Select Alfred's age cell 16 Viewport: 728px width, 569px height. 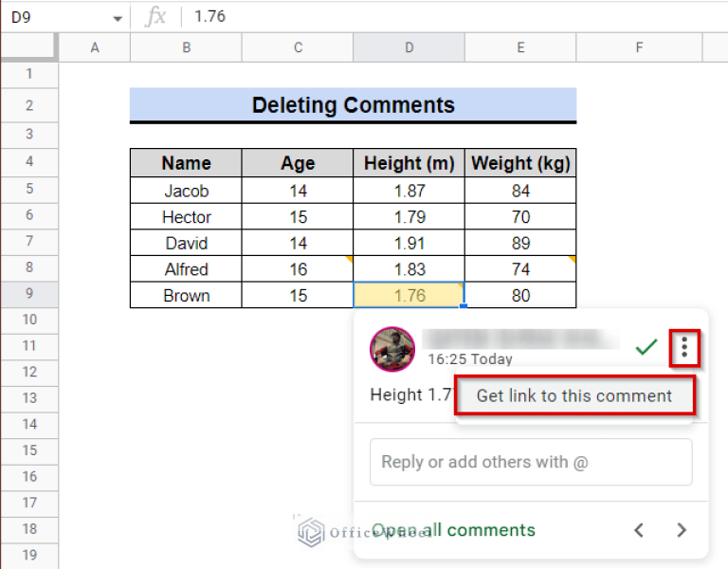[x=298, y=269]
